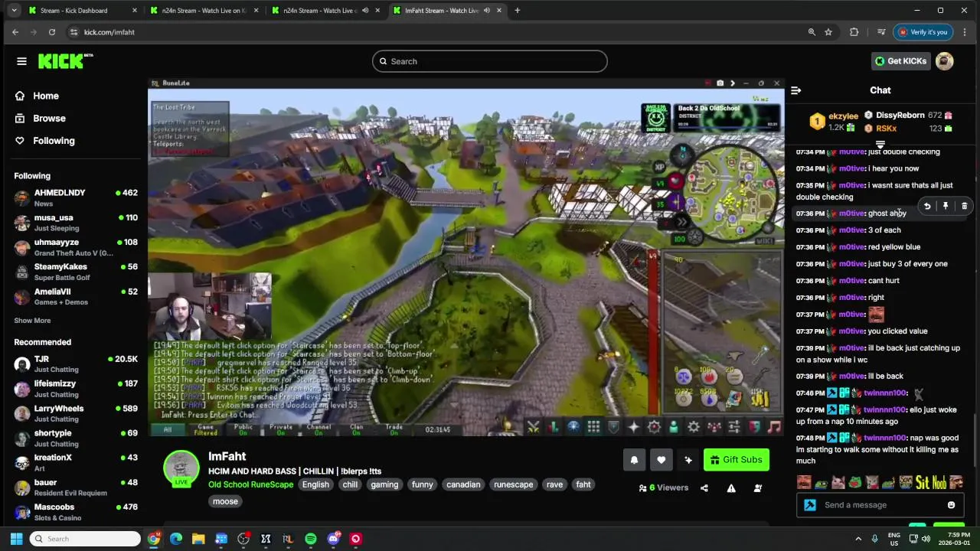Share the ImFaht stream
Screen dimensions: 980x551
coord(704,488)
